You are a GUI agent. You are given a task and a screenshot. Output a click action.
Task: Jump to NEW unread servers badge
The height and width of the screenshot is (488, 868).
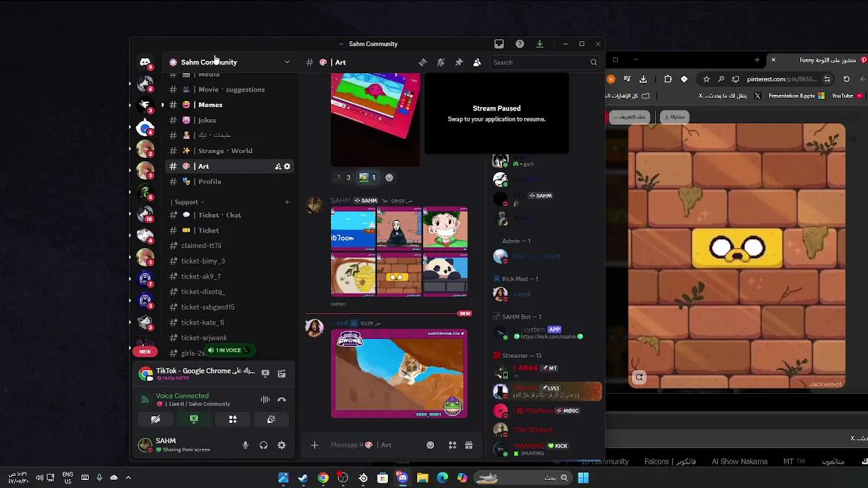145,352
